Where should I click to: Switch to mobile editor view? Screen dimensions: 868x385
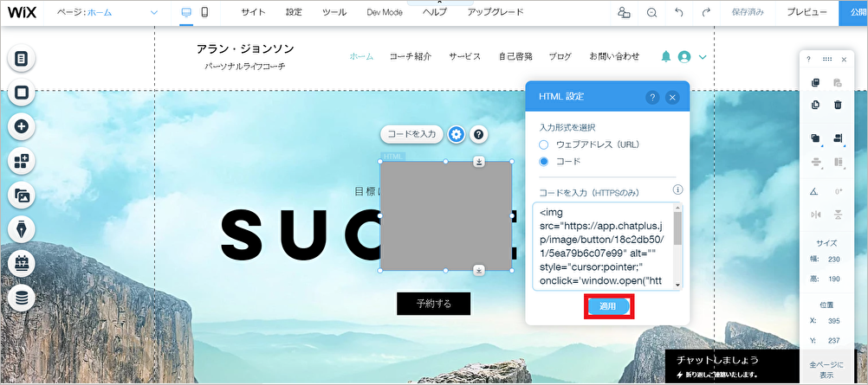tap(204, 12)
